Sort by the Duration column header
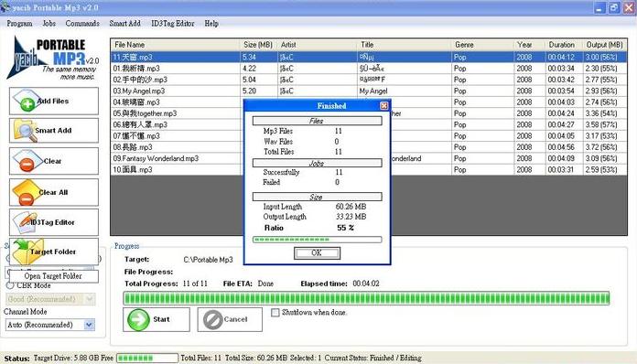 [564, 45]
